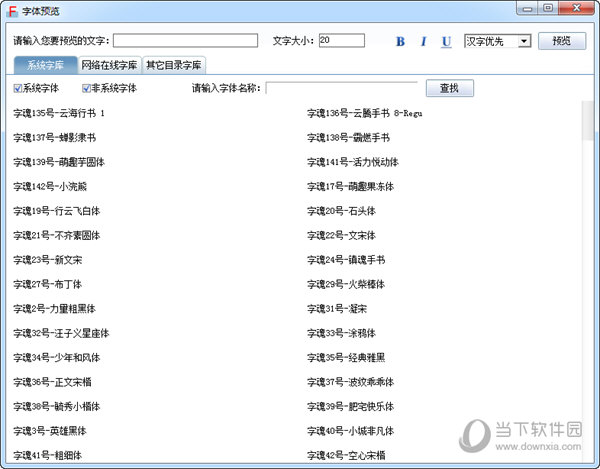600x469 pixels.
Task: Select font 字魂23号-新文宋
Action: point(48,260)
